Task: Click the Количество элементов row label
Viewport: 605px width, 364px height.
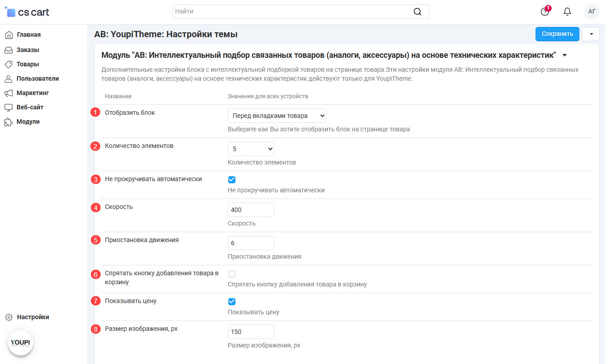Action: coord(139,146)
